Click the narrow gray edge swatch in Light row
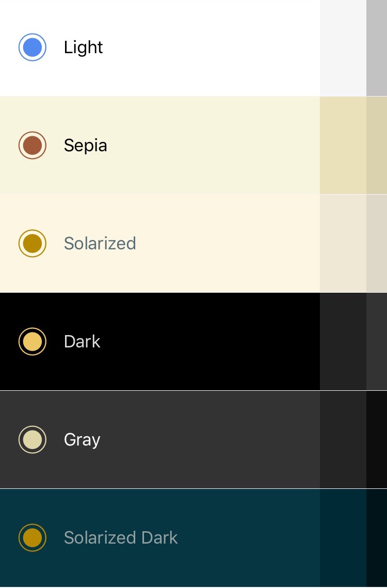This screenshot has height=588, width=387. point(377,47)
